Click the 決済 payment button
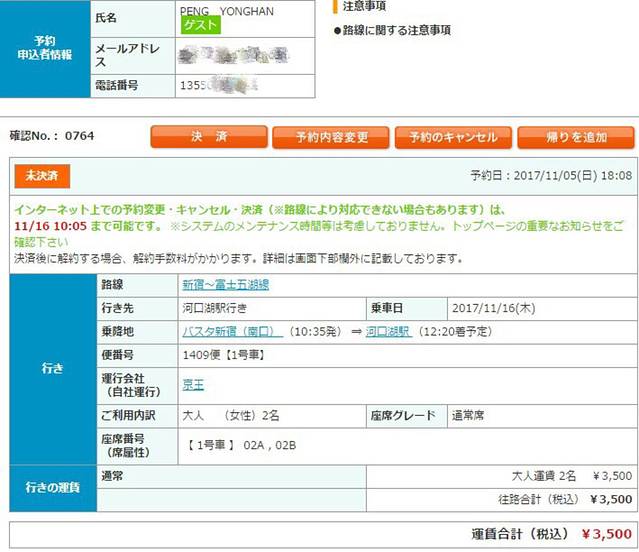 click(x=208, y=137)
